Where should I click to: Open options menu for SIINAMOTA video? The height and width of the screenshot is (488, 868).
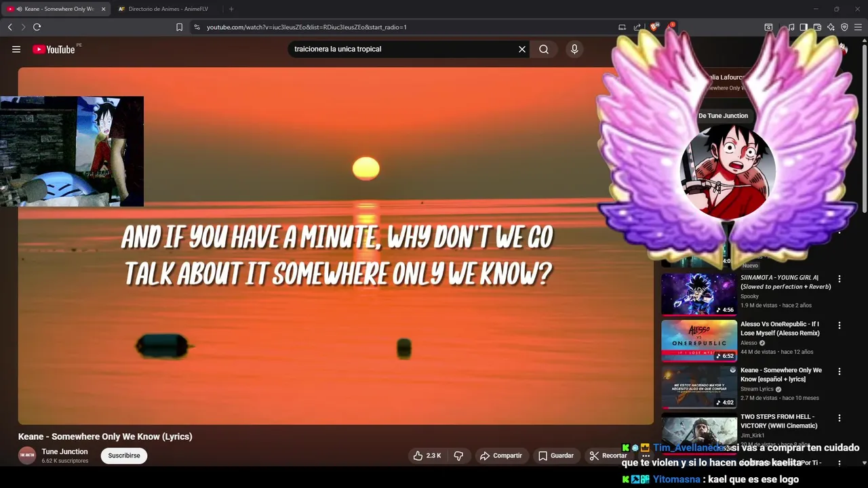(x=840, y=279)
